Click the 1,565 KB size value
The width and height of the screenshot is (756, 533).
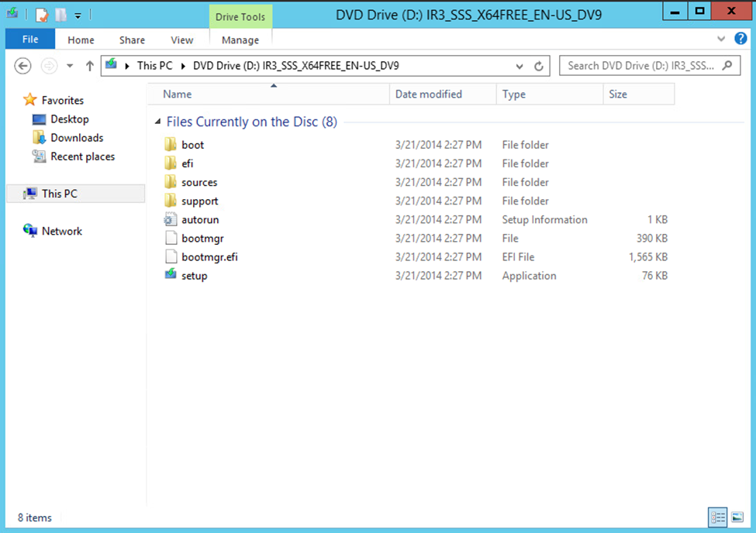pos(648,257)
